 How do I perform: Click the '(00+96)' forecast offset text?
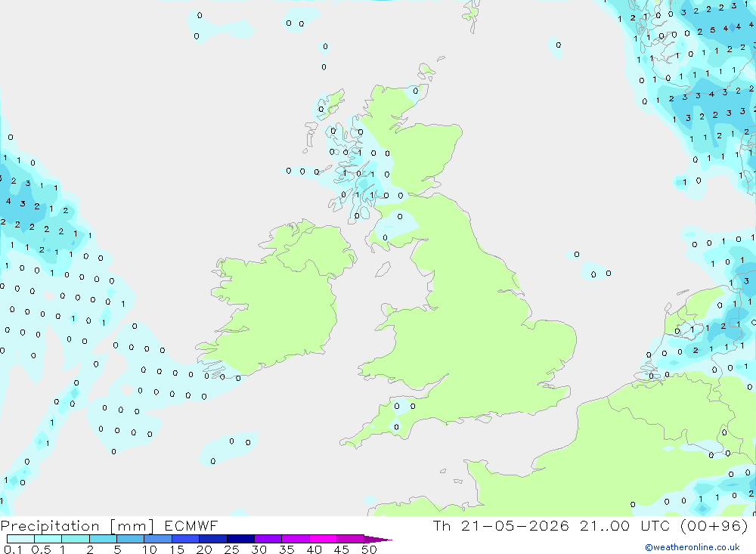point(714,525)
